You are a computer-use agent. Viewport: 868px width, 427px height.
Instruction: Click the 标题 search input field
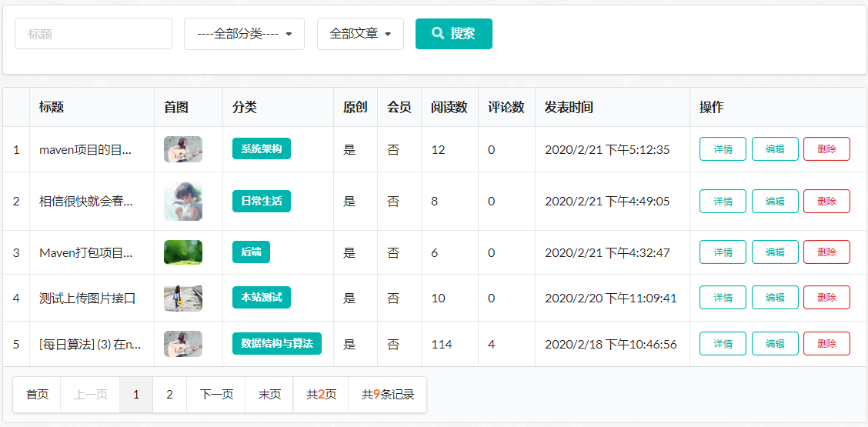(93, 34)
